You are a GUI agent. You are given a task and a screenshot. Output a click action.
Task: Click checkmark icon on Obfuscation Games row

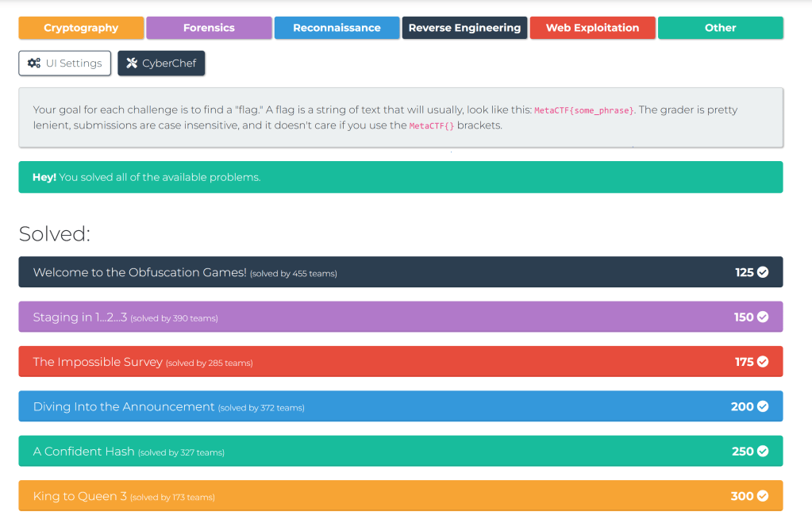pos(763,272)
